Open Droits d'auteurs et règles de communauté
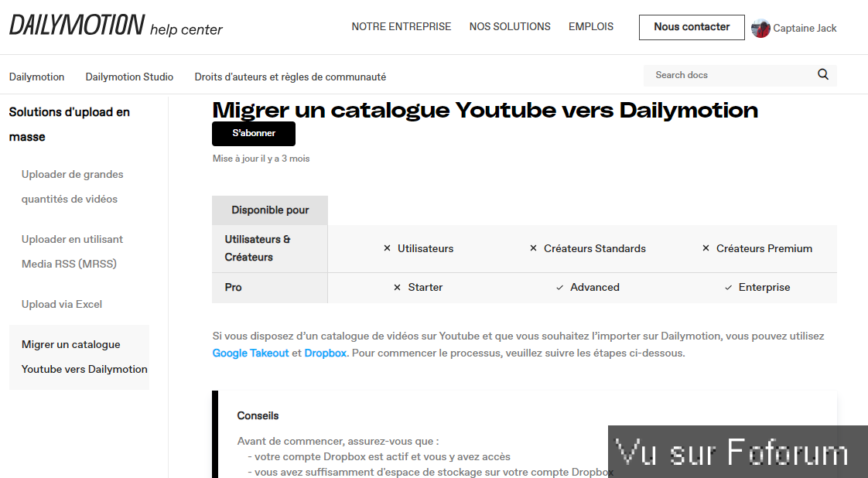 289,77
